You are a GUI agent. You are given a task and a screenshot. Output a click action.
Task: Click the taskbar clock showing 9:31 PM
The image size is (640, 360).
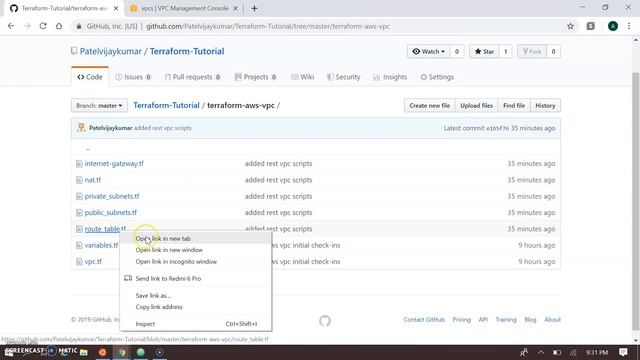point(597,352)
